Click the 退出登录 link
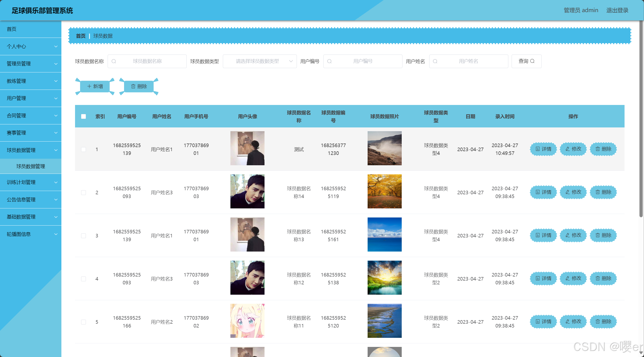This screenshot has height=357, width=644. pos(617,10)
